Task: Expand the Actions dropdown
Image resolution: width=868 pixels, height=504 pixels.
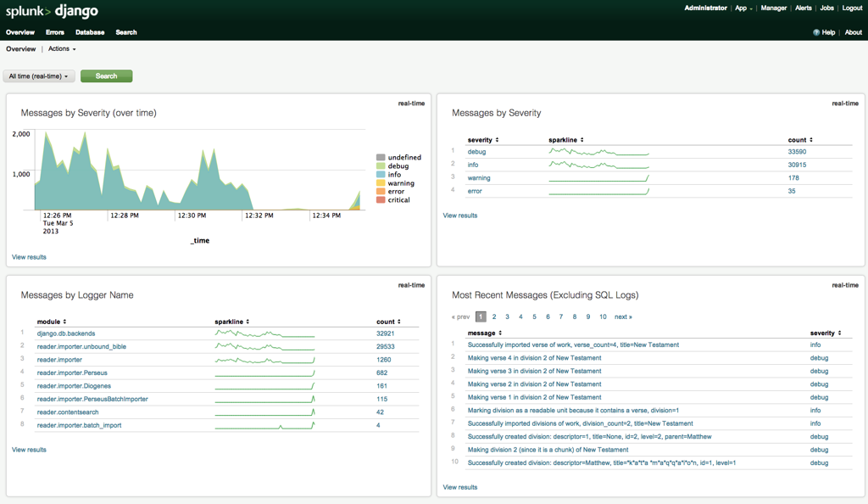Action: [x=62, y=48]
